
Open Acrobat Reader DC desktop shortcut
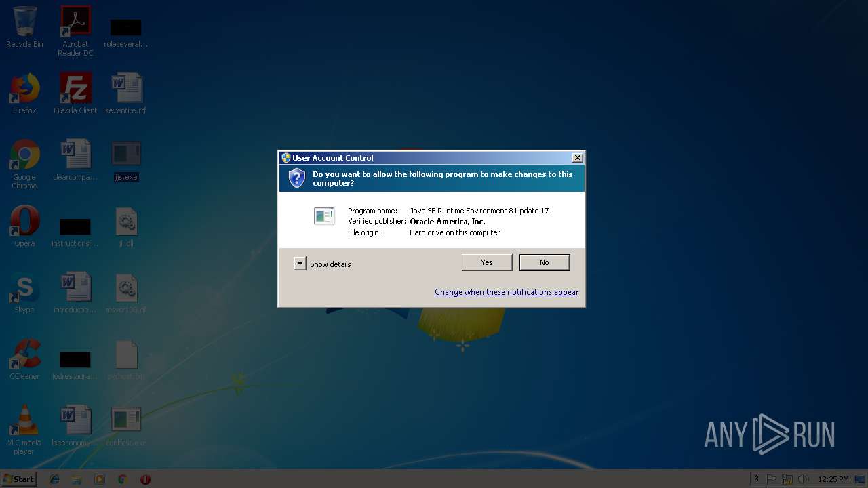tap(75, 31)
